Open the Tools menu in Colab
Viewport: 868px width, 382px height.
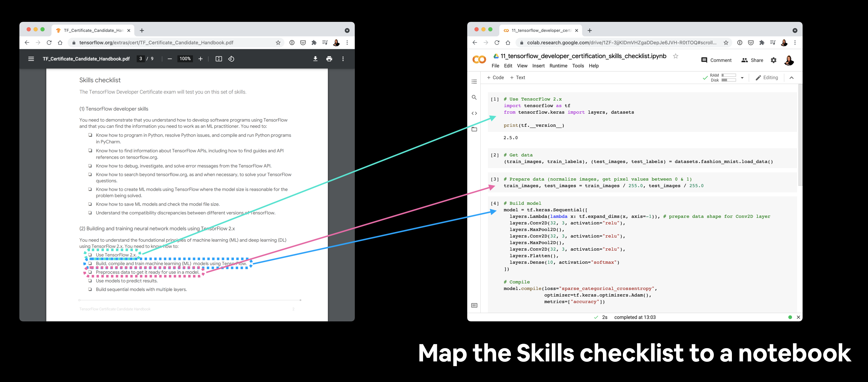[x=577, y=66]
